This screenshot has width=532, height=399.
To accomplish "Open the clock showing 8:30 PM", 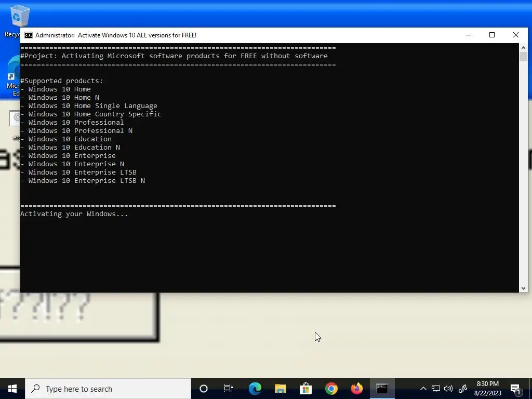I will [487, 389].
